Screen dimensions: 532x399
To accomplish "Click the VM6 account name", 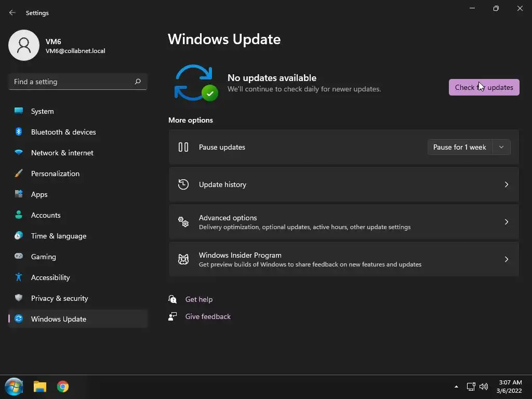I will 54,42.
